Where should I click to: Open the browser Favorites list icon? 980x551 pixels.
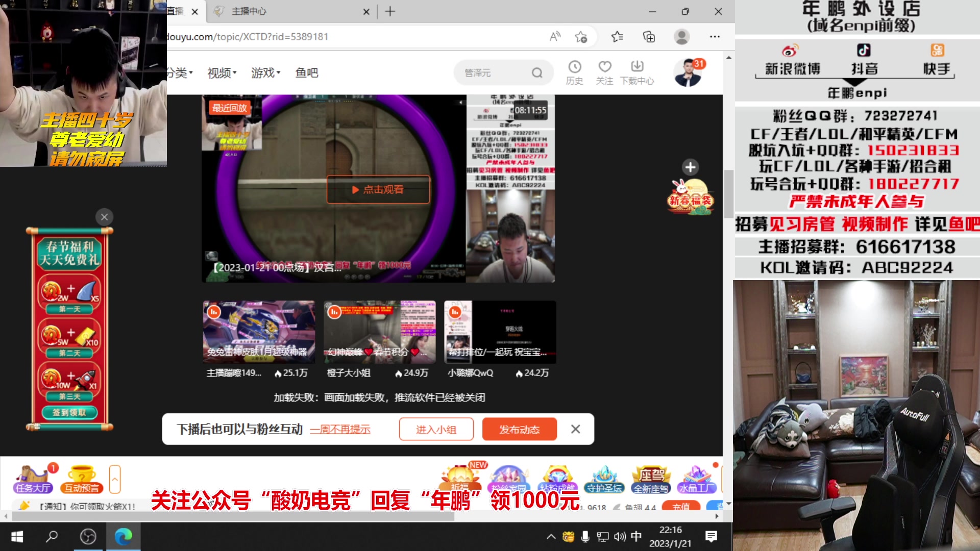pyautogui.click(x=617, y=37)
